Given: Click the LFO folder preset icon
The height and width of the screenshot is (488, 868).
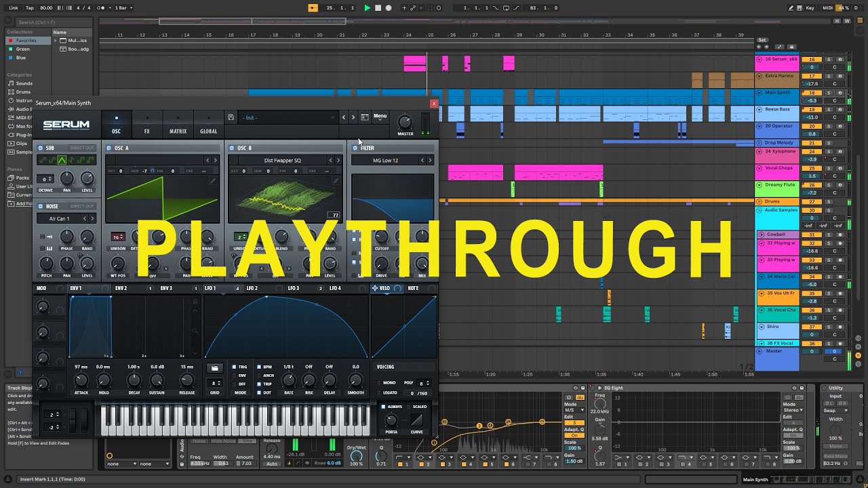Looking at the screenshot, I should point(215,368).
